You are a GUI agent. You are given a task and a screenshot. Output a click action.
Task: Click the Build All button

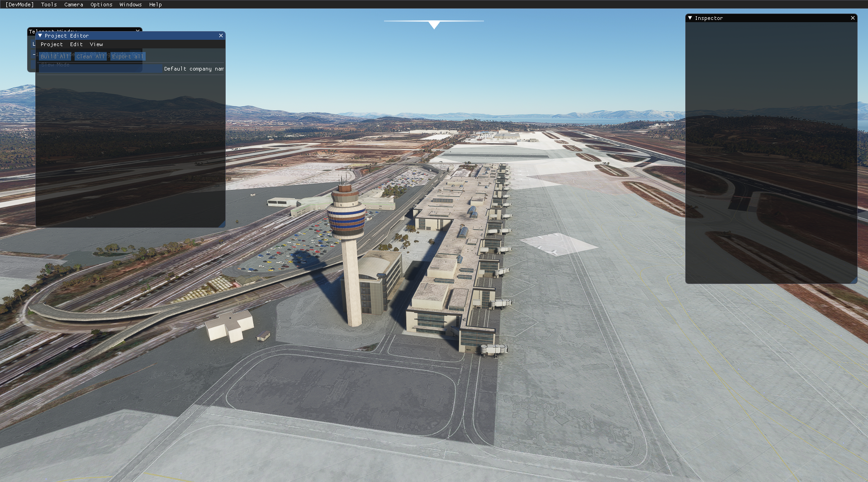click(x=55, y=57)
